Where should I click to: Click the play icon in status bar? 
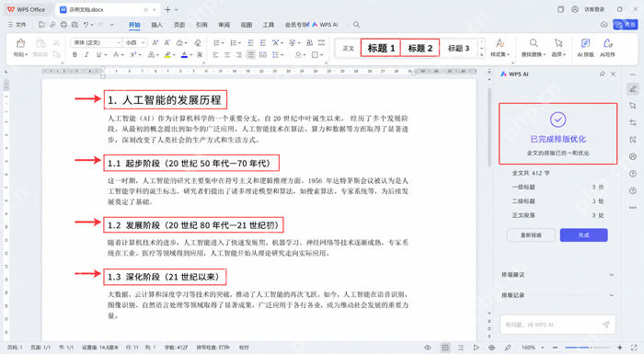[476, 348]
